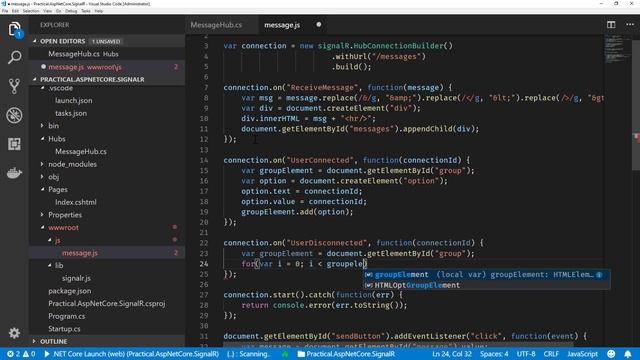This screenshot has height=360, width=640.
Task: Click the flame icon in status bar
Action: (285, 354)
